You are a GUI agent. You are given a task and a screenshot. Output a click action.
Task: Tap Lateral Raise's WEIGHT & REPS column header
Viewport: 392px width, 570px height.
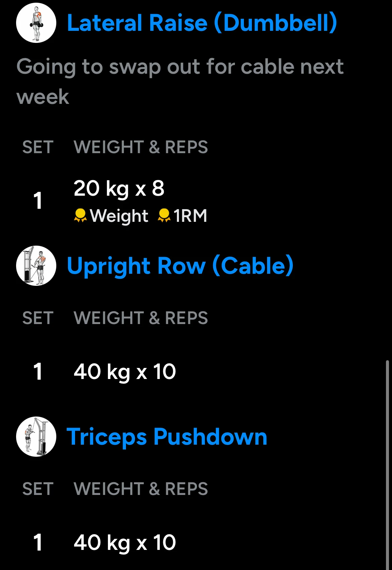pyautogui.click(x=141, y=147)
